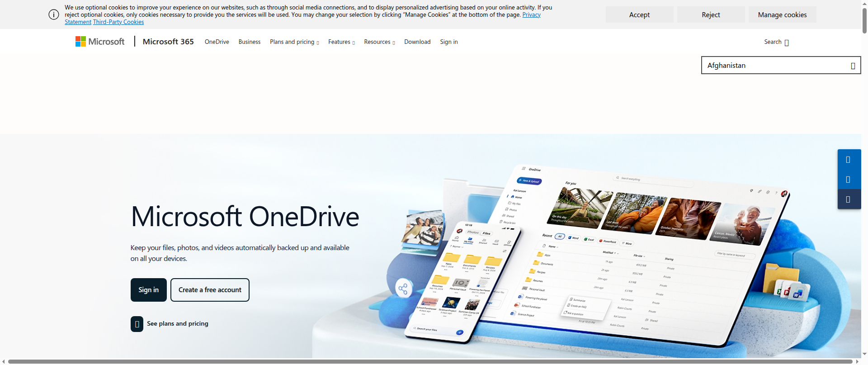The image size is (868, 365).
Task: Expand the Resources menu
Action: (379, 42)
